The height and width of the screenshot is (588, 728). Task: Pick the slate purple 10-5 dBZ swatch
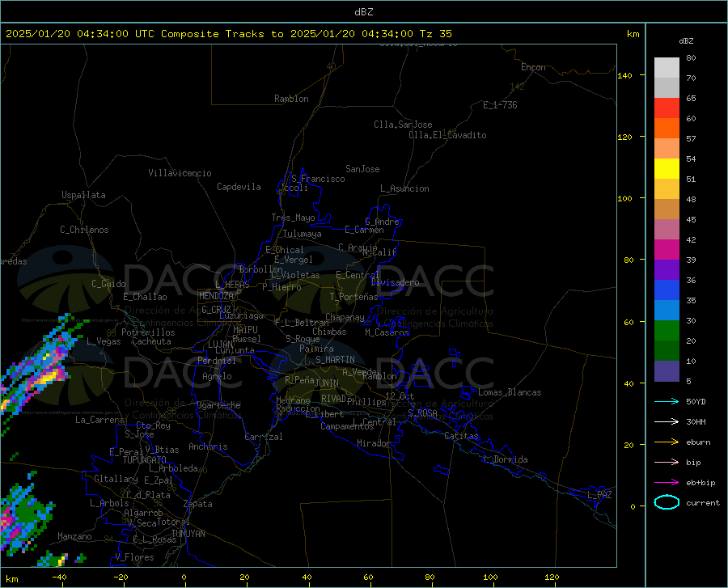coord(667,371)
